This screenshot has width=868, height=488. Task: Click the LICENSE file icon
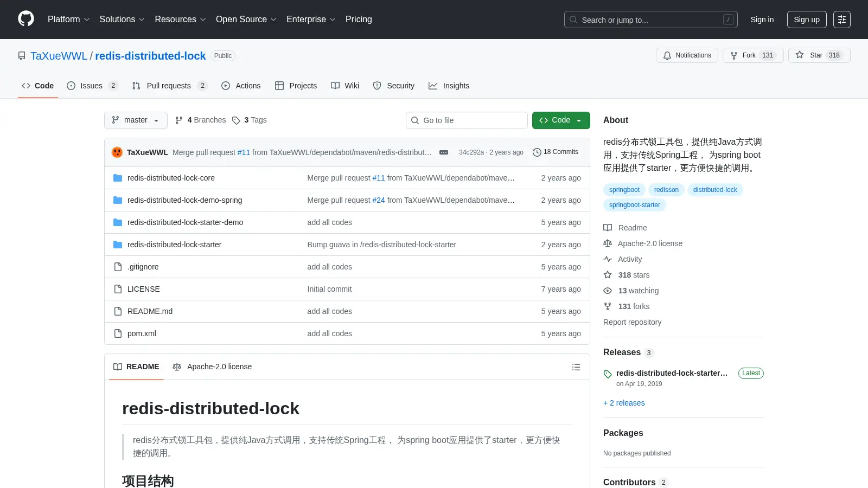(118, 289)
